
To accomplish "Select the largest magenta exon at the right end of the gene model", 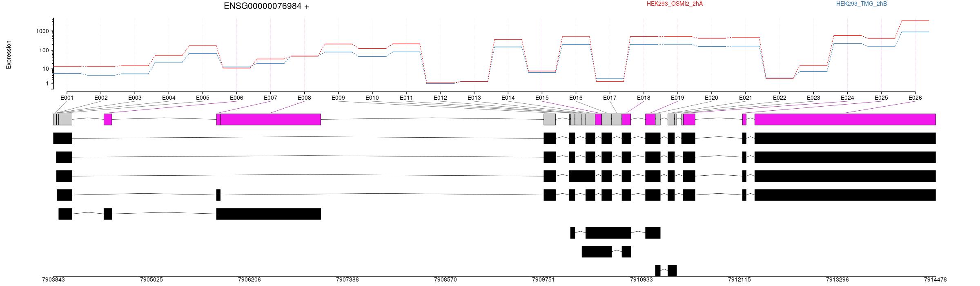I will [x=845, y=119].
